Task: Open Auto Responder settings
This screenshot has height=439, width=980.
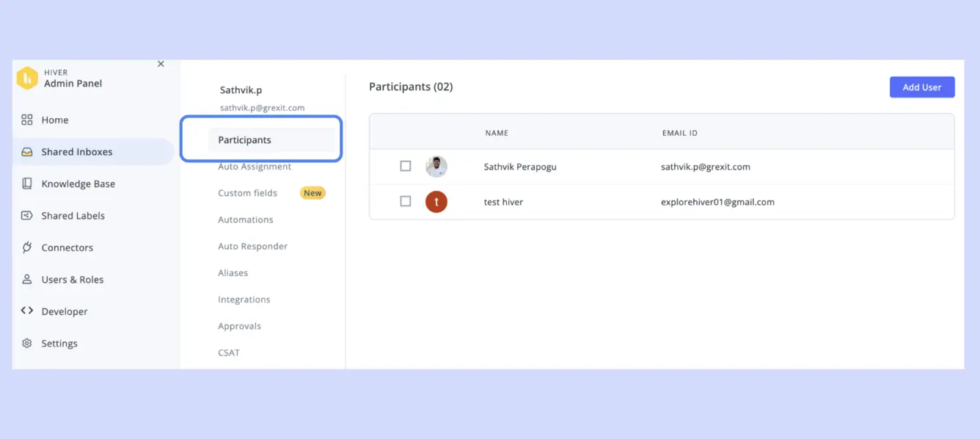Action: point(252,246)
